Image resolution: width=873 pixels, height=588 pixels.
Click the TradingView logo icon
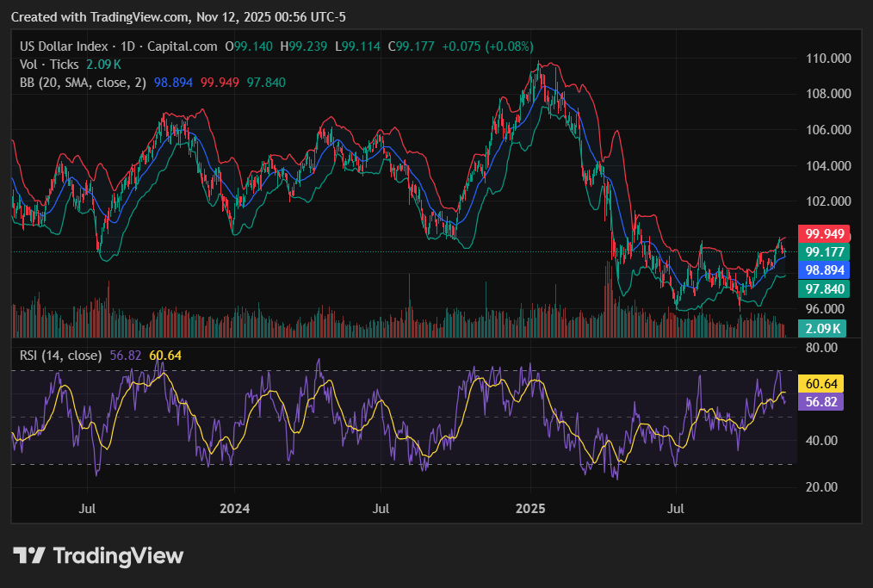[x=29, y=555]
